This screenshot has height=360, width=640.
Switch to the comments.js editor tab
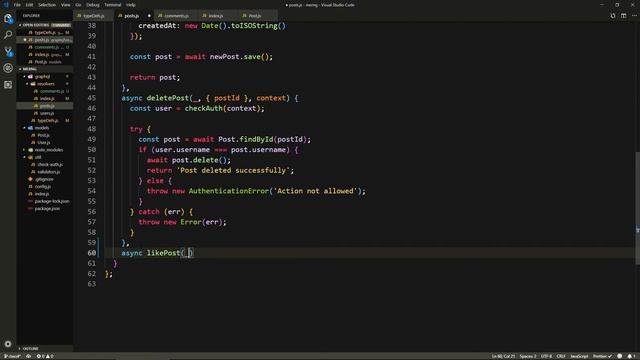(176, 16)
